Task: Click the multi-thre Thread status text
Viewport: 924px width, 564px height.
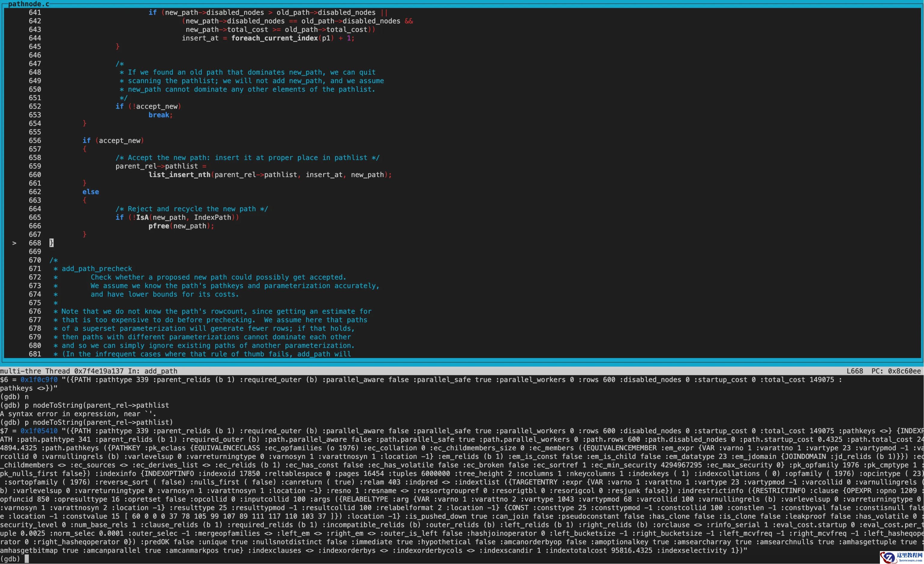Action: coord(35,371)
